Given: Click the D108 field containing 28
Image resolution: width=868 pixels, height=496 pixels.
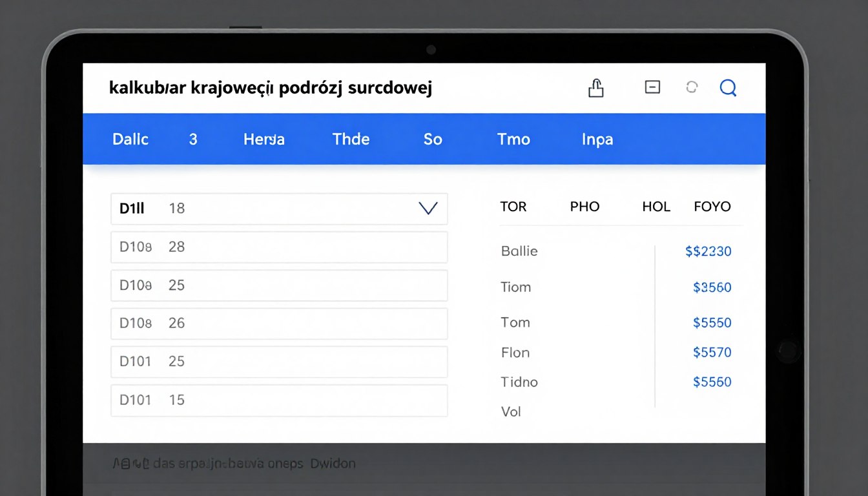Looking at the screenshot, I should click(x=279, y=247).
